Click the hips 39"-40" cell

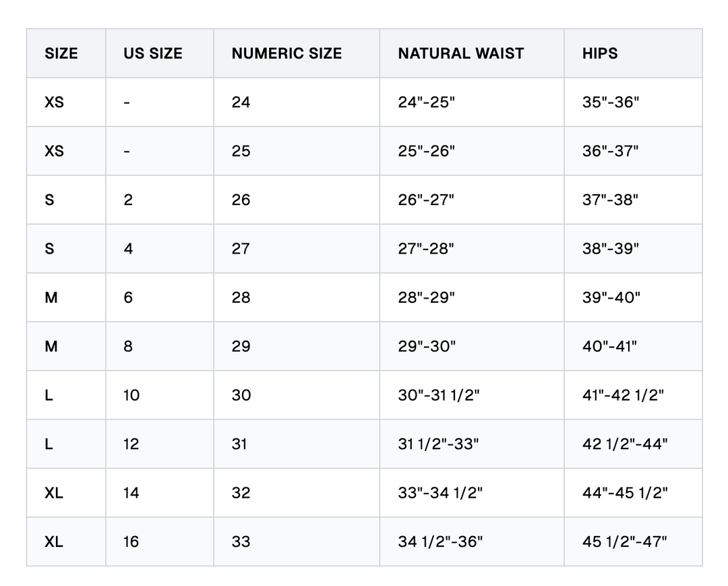(x=611, y=297)
